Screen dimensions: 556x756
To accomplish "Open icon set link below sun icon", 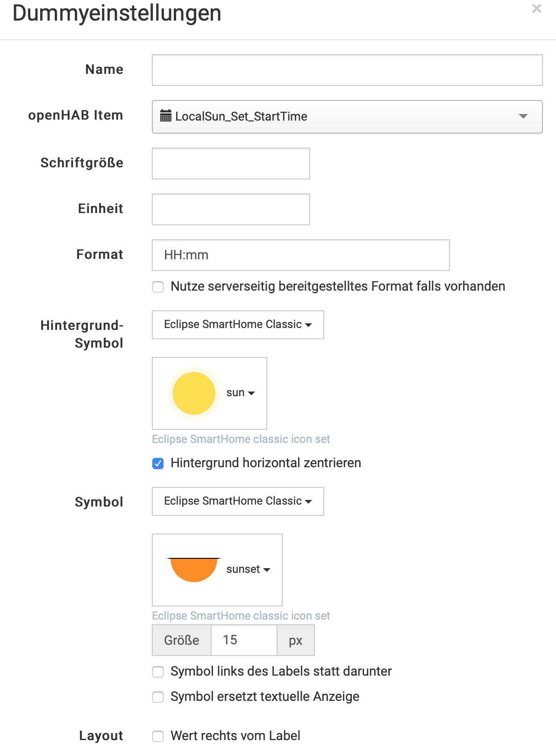I will point(241,439).
